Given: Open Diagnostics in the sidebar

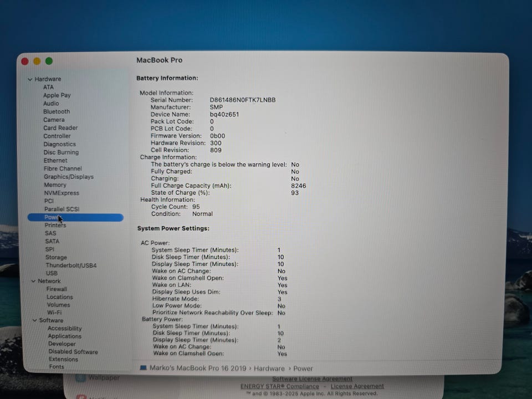Looking at the screenshot, I should (60, 144).
